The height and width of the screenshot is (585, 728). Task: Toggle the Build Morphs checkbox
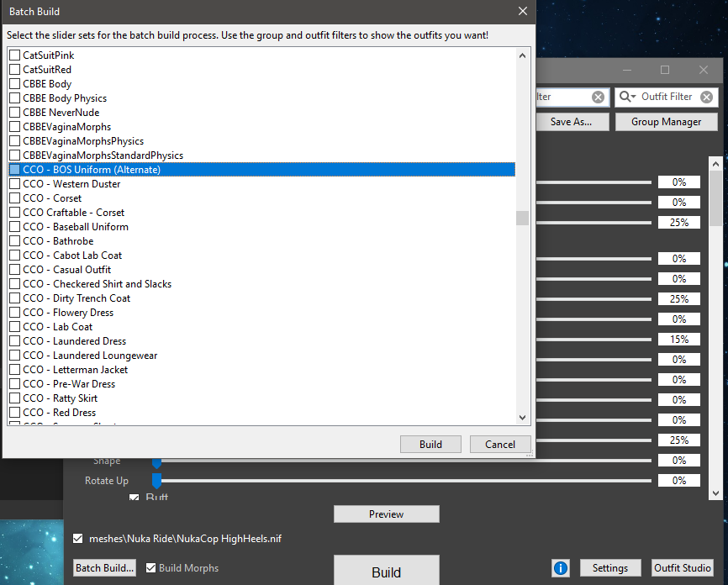[151, 568]
